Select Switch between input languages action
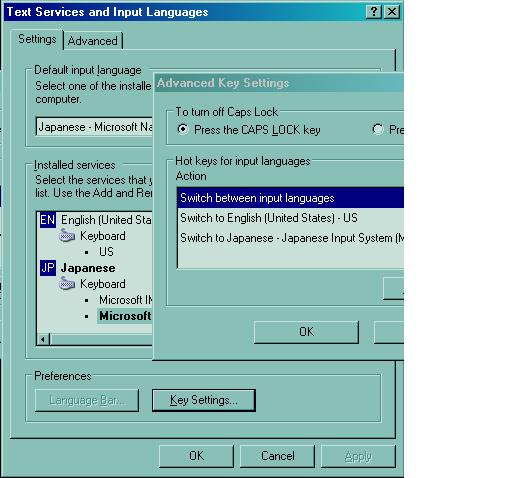This screenshot has height=478, width=512. click(x=291, y=198)
